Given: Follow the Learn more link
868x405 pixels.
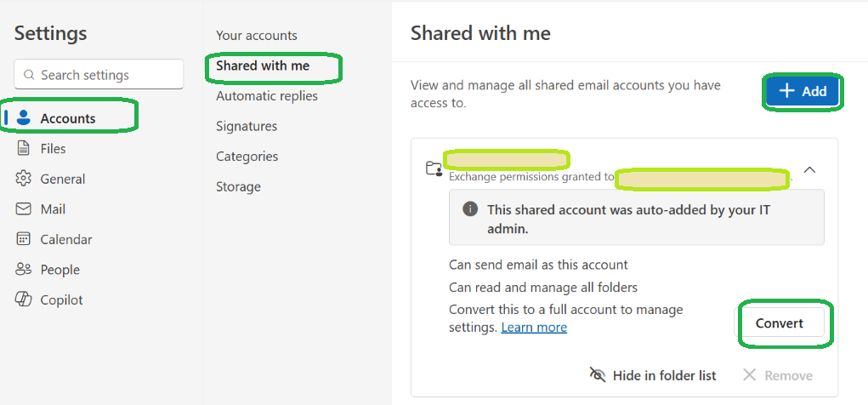Looking at the screenshot, I should pyautogui.click(x=534, y=328).
